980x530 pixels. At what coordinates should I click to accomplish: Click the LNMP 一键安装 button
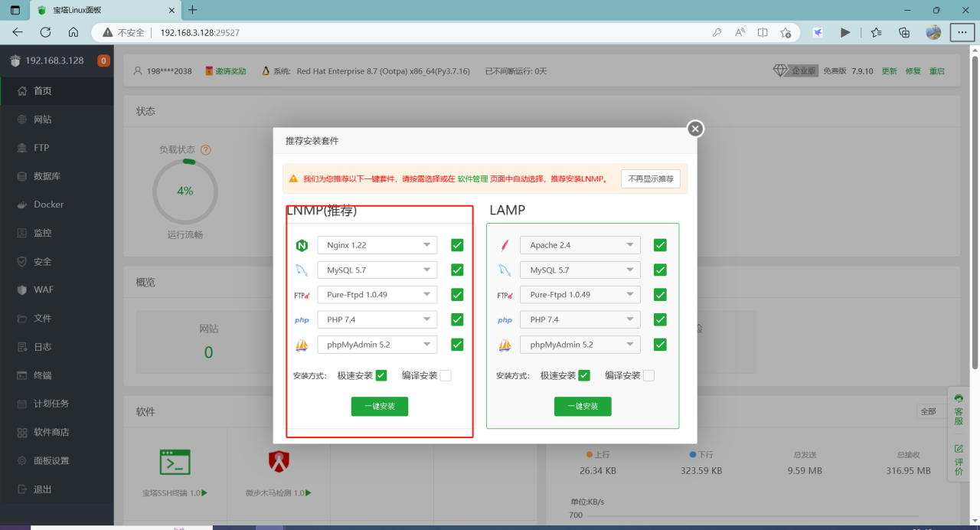pyautogui.click(x=379, y=406)
